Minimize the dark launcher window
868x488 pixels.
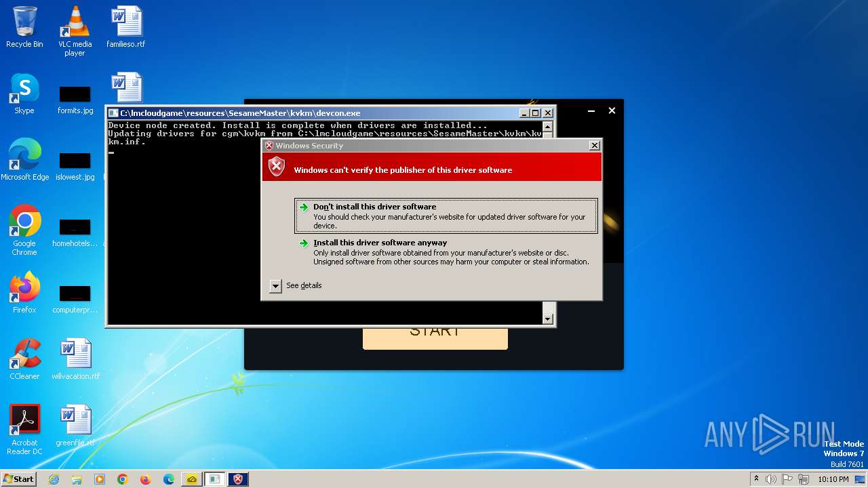pos(591,110)
